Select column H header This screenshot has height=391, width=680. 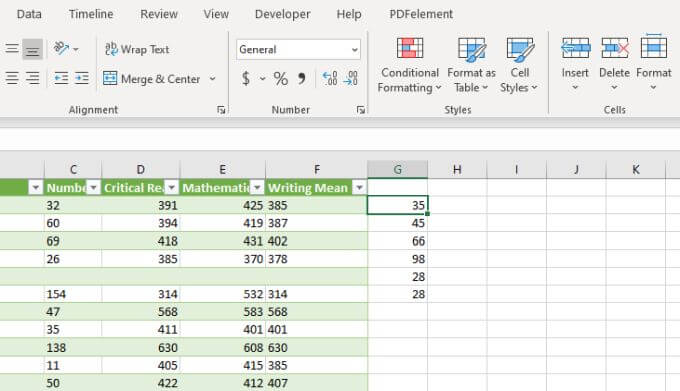click(x=457, y=169)
